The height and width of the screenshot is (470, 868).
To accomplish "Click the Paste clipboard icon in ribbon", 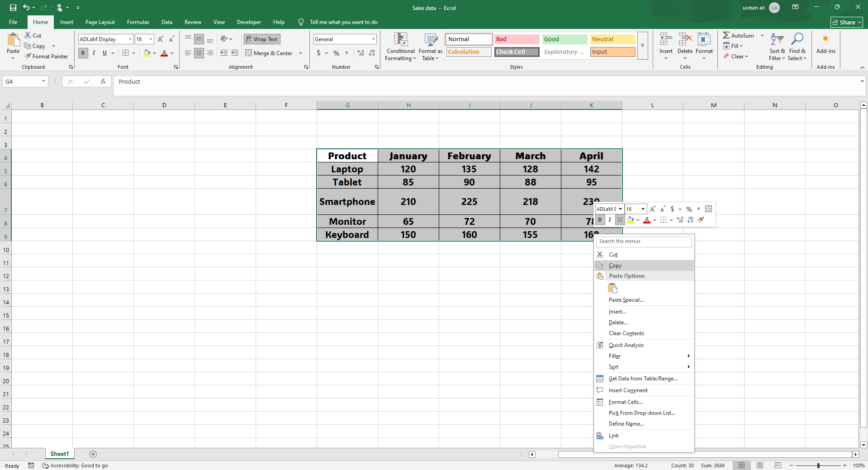I will (x=13, y=40).
